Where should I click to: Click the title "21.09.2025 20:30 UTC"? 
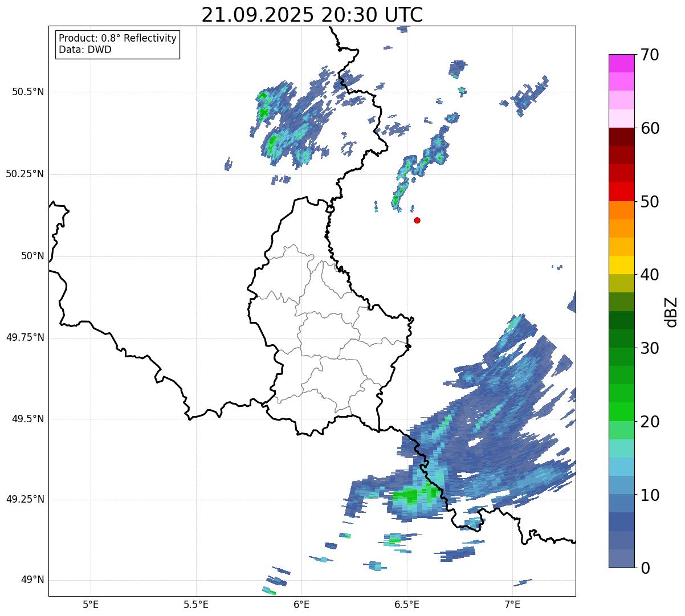(312, 15)
